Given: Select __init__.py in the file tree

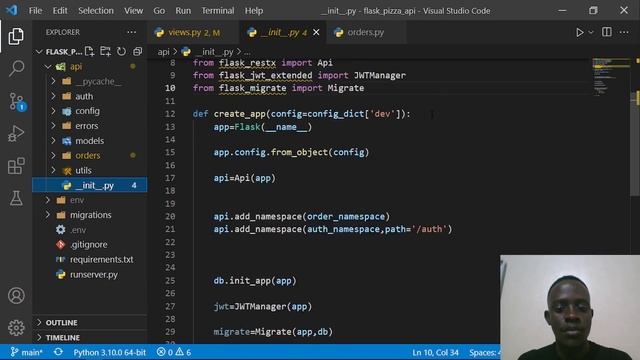Looking at the screenshot, I should 90,185.
